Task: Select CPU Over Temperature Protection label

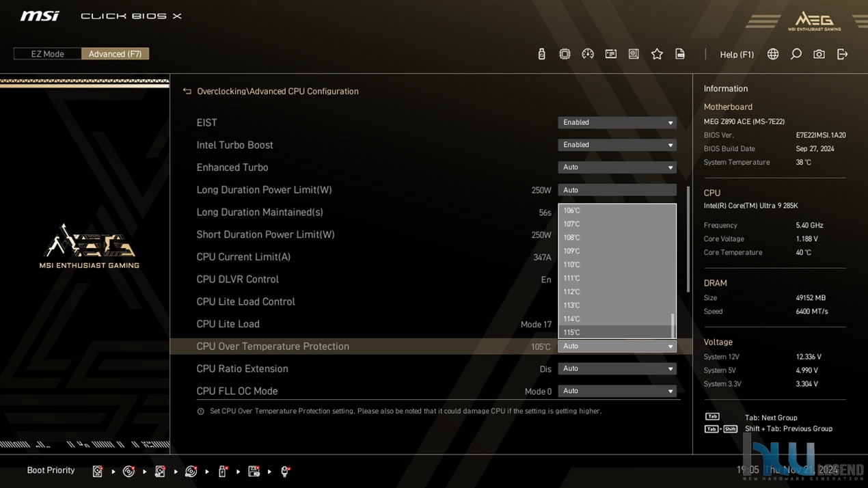Action: tap(273, 347)
